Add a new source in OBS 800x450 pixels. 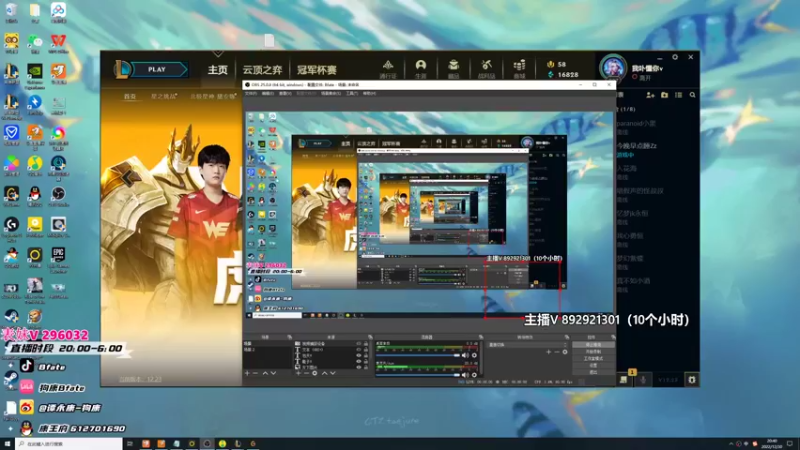coord(298,373)
